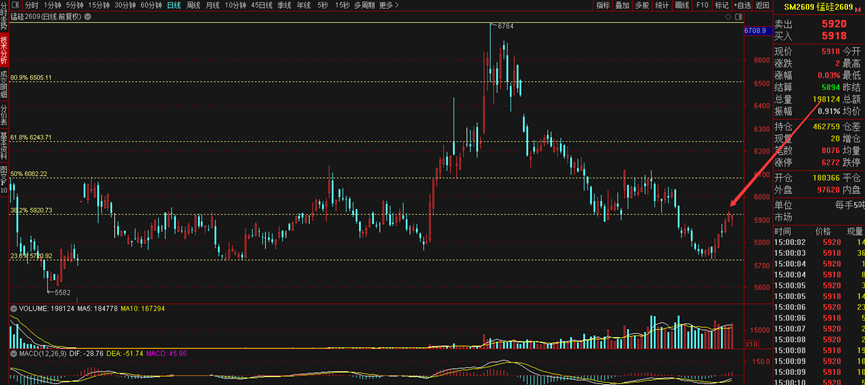865x385 pixels.
Task: Click the F10 info button
Action: (702, 6)
